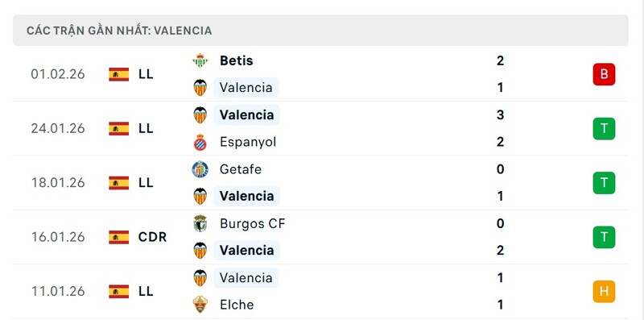Click the Espanyol club crest
Image resolution: width=644 pixels, height=320 pixels.
[x=200, y=142]
